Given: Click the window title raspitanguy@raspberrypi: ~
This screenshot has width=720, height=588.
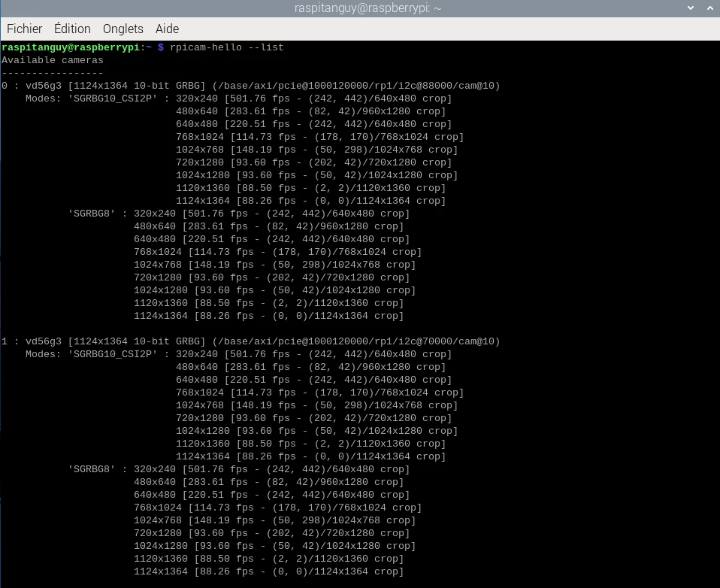Looking at the screenshot, I should [368, 8].
